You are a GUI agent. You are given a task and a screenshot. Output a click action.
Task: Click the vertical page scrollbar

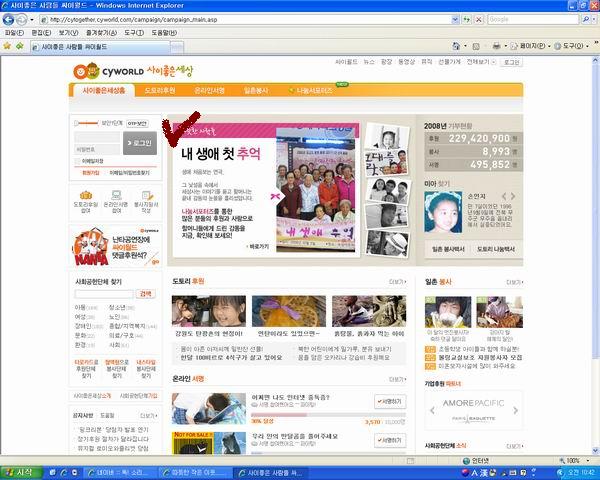[x=595, y=256]
